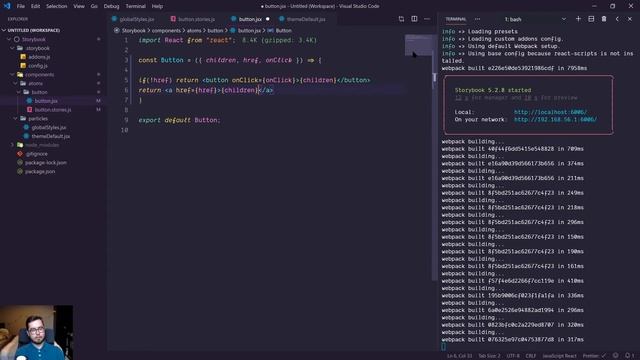Collapse the atoms folder
The height and width of the screenshot is (360, 640).
[x=35, y=83]
